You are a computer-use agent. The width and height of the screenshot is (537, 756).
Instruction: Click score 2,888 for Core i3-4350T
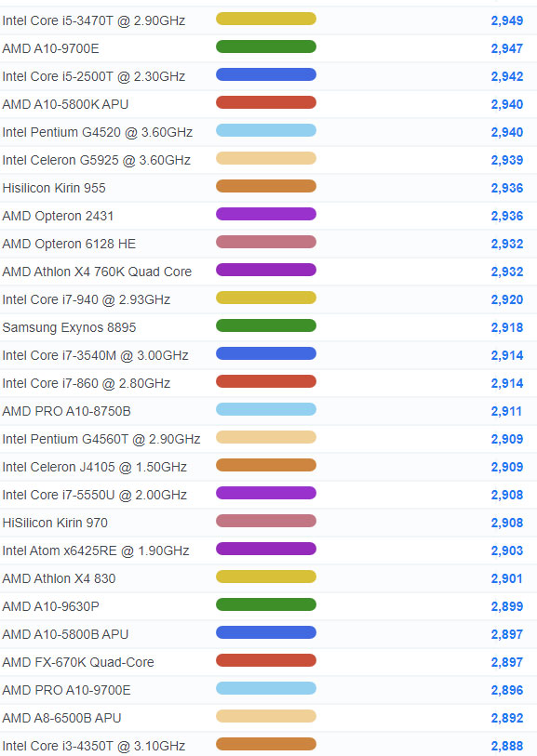507,747
